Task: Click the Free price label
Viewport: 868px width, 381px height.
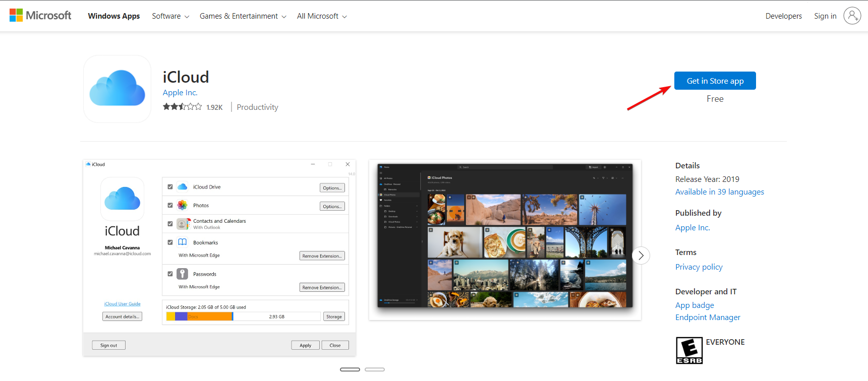Action: point(715,99)
